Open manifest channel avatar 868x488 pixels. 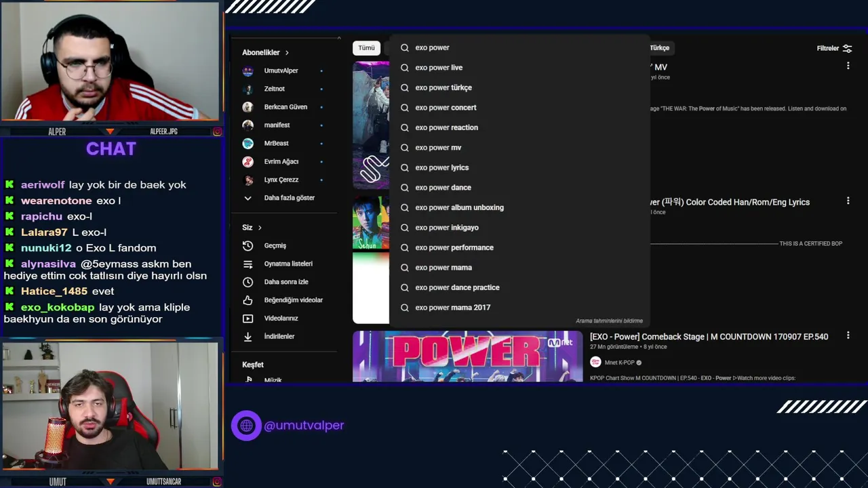tap(248, 125)
